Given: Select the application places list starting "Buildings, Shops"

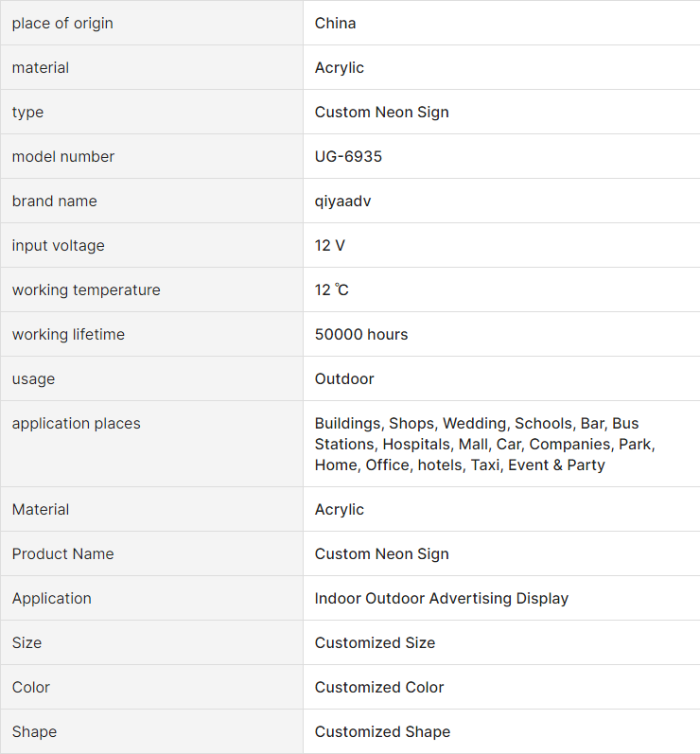Looking at the screenshot, I should tap(484, 444).
